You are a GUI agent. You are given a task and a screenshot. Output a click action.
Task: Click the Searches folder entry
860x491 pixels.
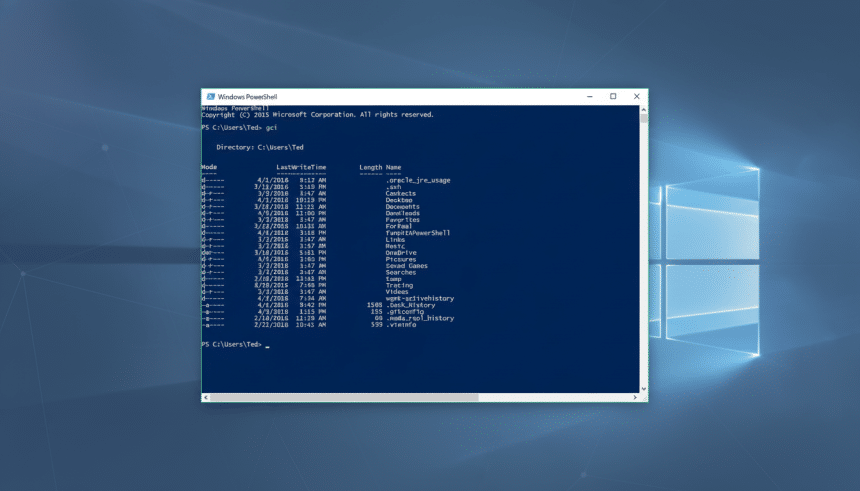401,272
